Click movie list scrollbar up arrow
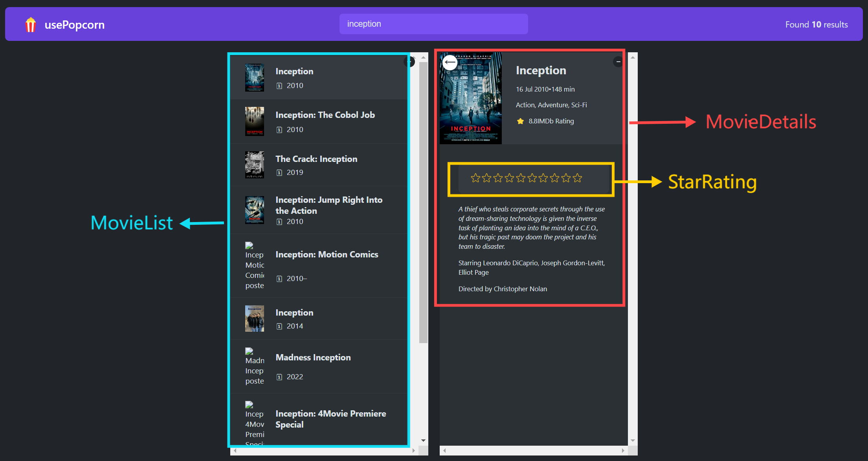Screen dimensions: 868x461 coord(423,57)
